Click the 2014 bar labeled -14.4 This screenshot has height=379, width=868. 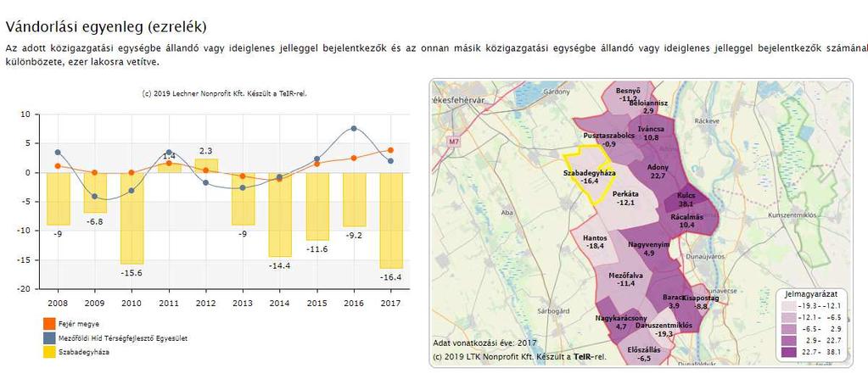(280, 215)
